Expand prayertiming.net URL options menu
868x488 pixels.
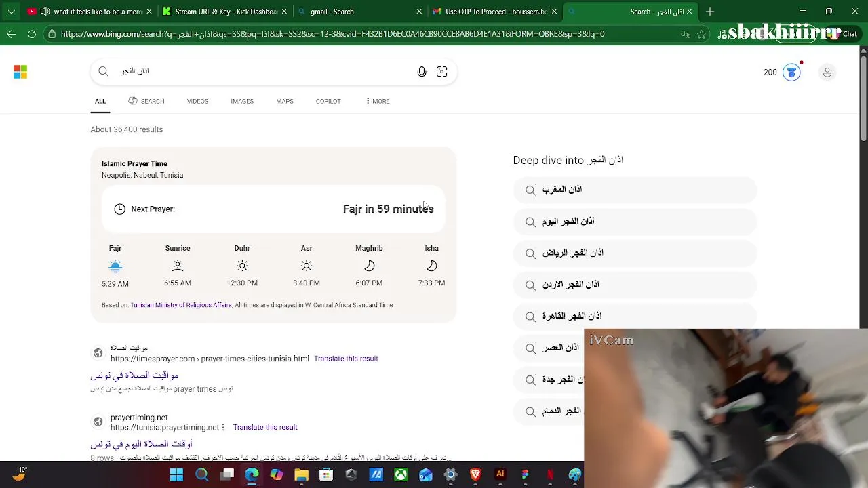223,428
